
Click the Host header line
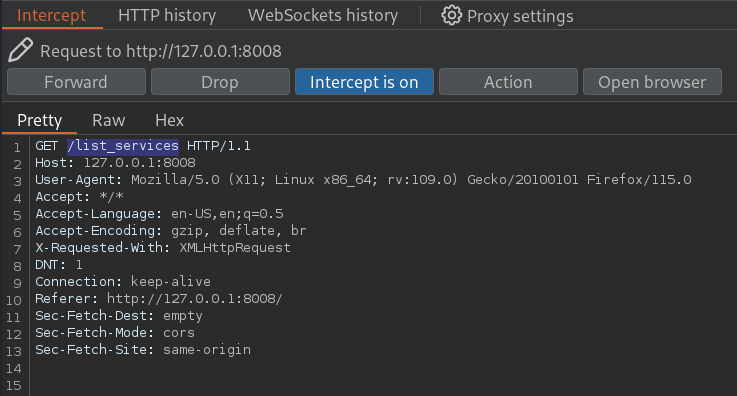115,163
